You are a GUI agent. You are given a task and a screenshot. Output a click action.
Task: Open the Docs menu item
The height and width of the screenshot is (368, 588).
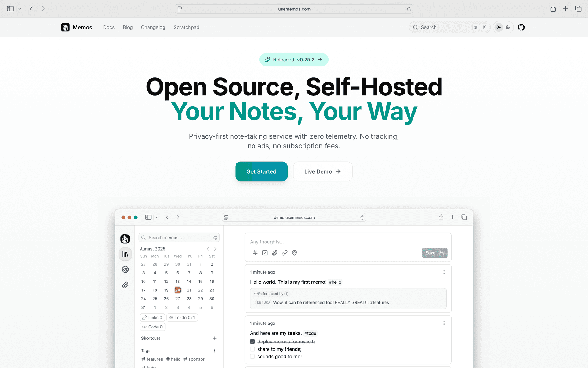pyautogui.click(x=109, y=27)
